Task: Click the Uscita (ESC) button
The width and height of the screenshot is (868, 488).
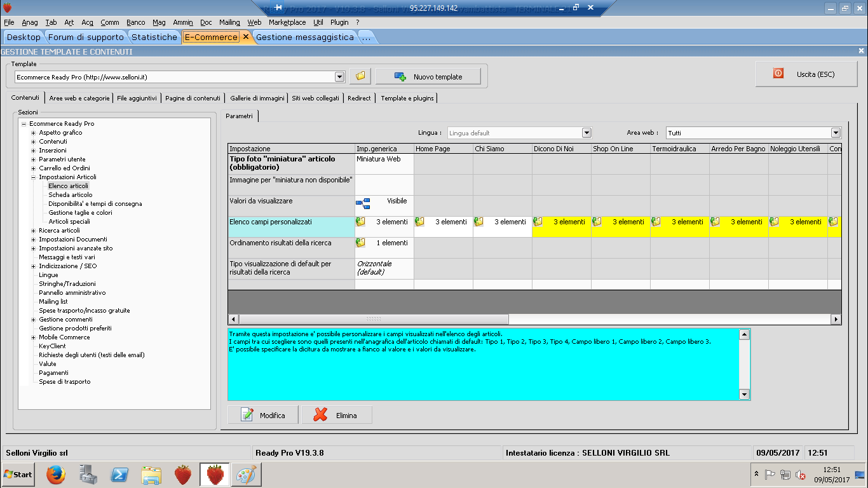Action: pyautogui.click(x=806, y=74)
